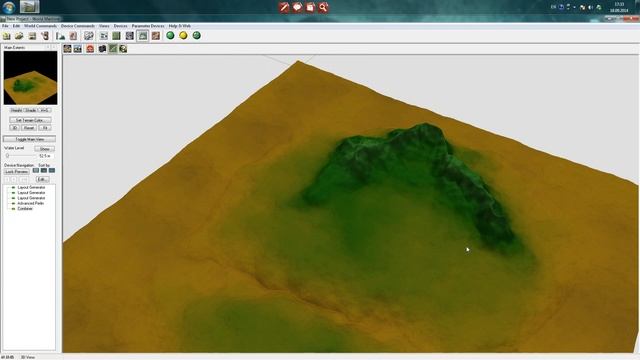Toggle the highlighted green icon in 3D view toolbar
The image size is (640, 360).
click(113, 49)
